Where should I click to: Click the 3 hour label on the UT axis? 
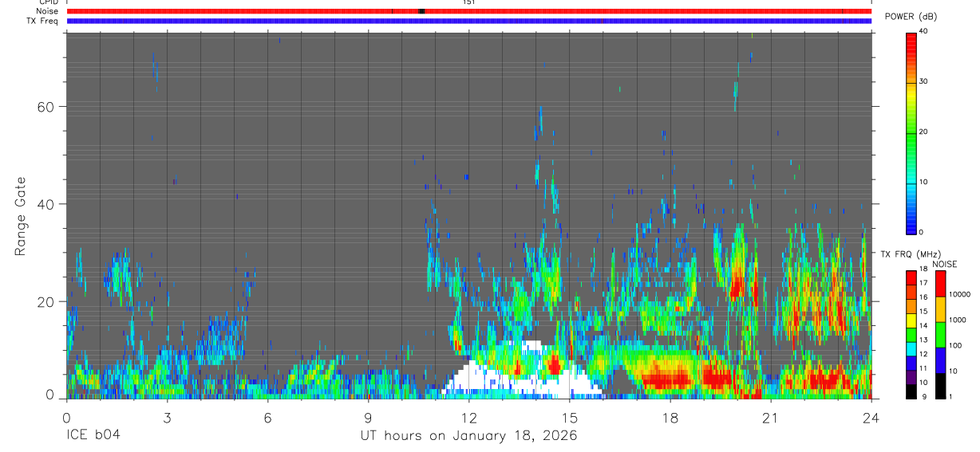click(x=167, y=417)
